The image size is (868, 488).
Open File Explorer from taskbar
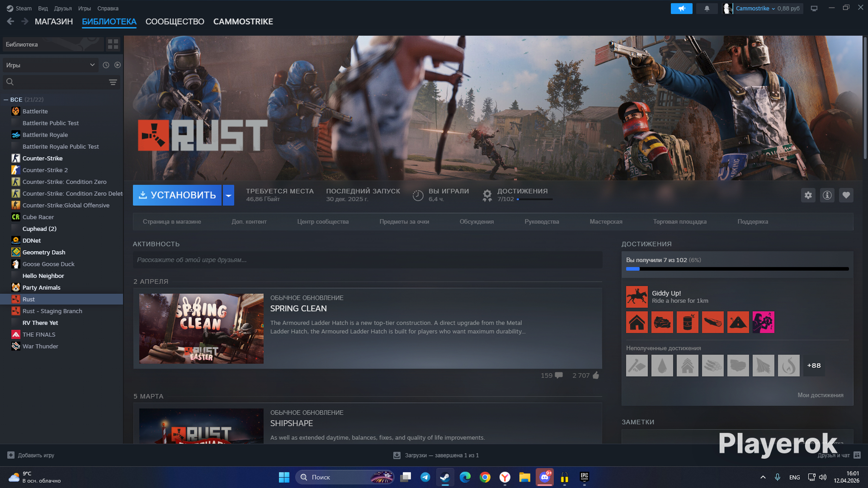(x=524, y=477)
